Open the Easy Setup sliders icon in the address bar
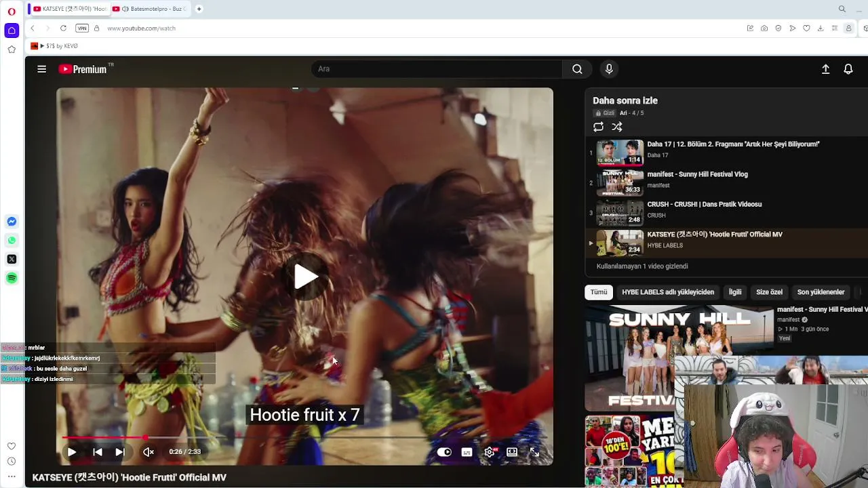The image size is (868, 488). [x=835, y=28]
